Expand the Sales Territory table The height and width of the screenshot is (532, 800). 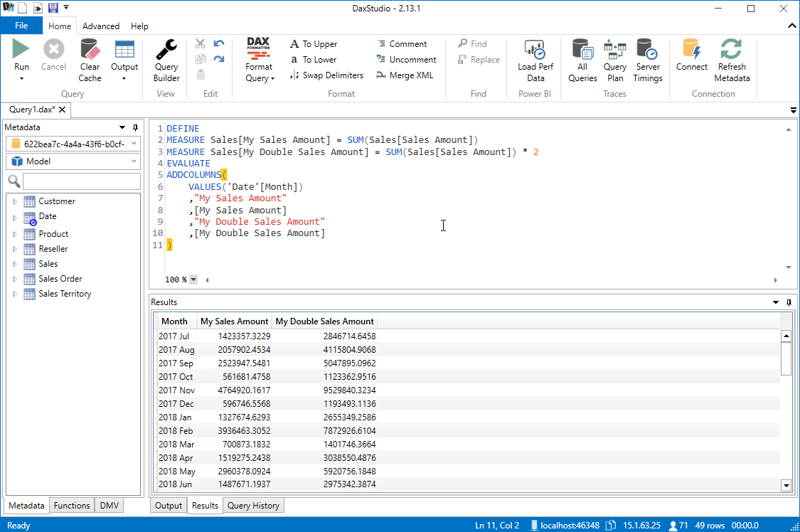[15, 294]
